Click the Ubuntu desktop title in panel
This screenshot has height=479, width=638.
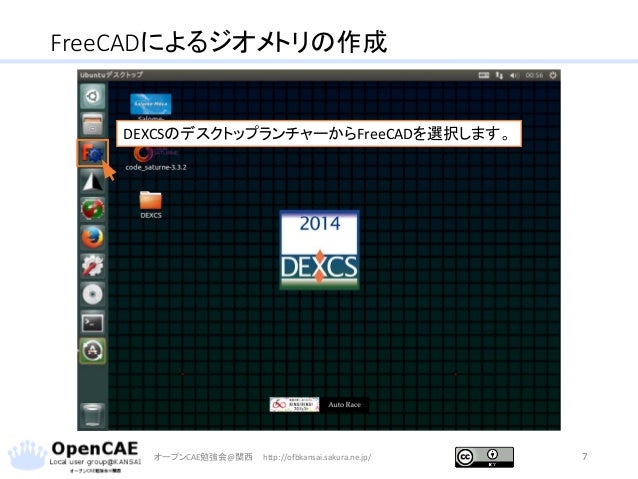[111, 75]
